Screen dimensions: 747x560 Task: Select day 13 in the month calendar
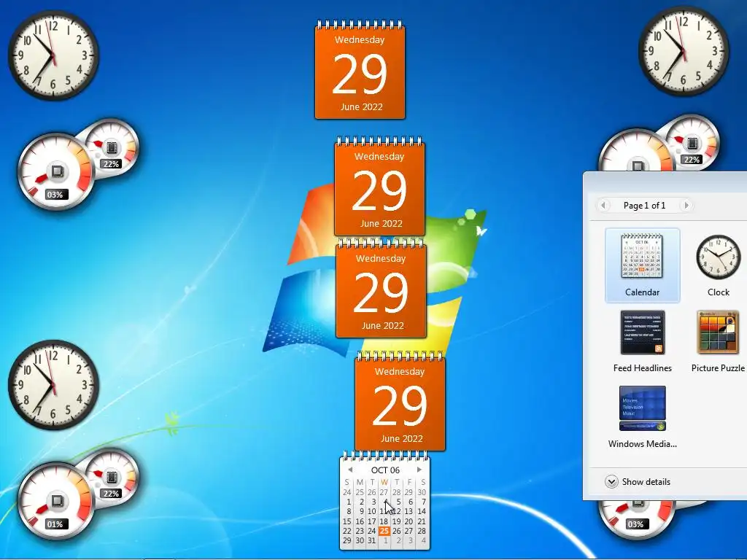click(409, 511)
